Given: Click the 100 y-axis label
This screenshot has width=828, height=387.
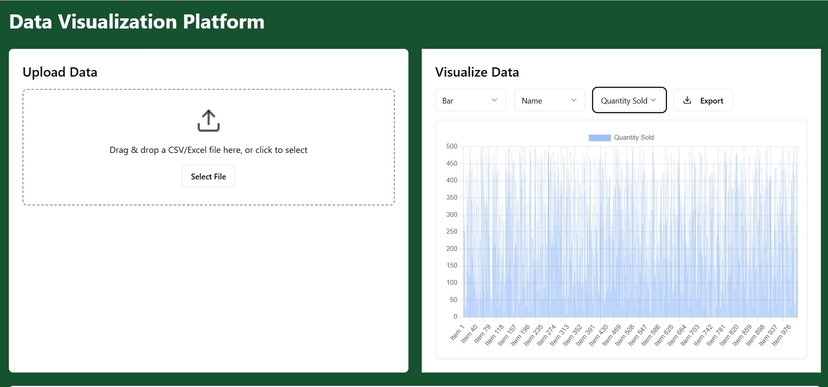Looking at the screenshot, I should pos(451,283).
